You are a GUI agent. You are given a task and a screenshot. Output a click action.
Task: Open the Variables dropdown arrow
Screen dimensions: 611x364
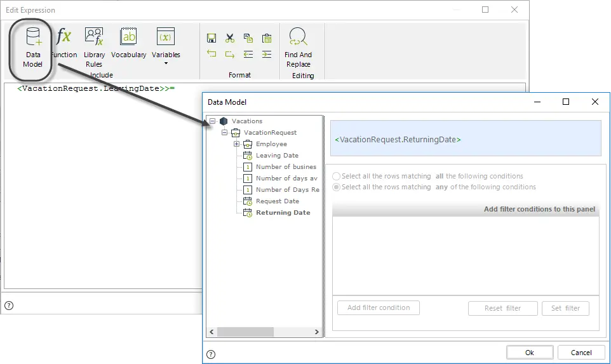pos(166,64)
